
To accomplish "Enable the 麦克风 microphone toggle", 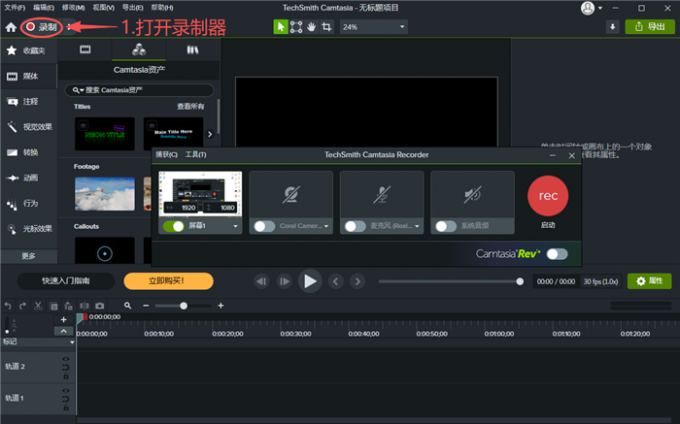I will click(x=355, y=226).
